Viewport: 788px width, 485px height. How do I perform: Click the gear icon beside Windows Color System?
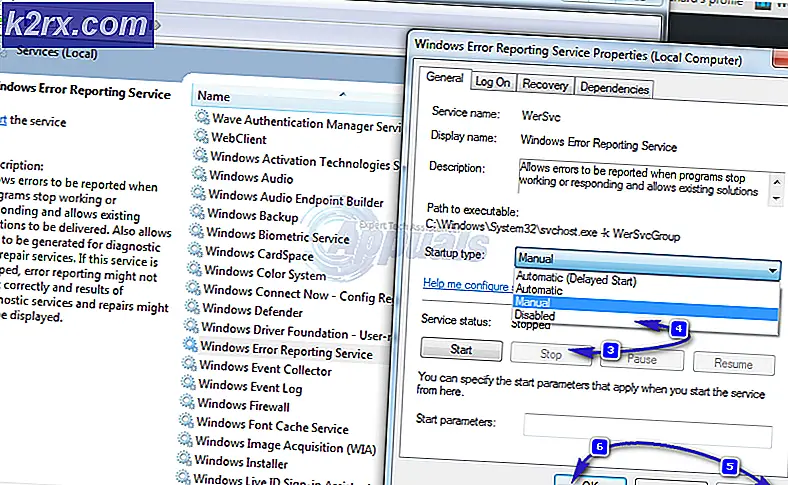coord(194,268)
